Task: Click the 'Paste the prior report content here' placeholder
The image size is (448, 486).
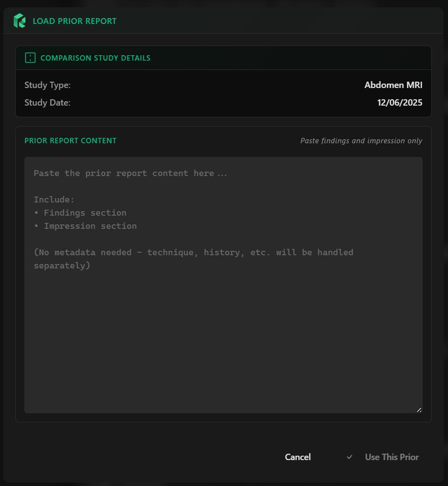Action: click(130, 173)
